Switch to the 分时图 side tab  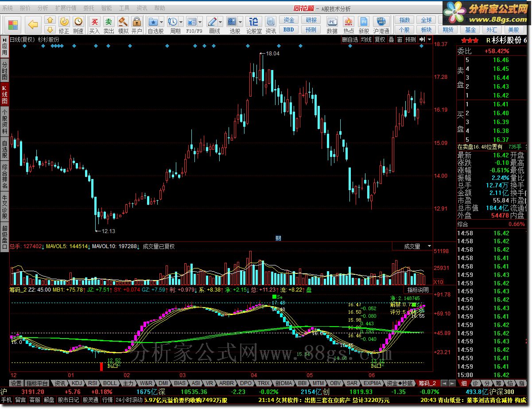click(x=4, y=71)
